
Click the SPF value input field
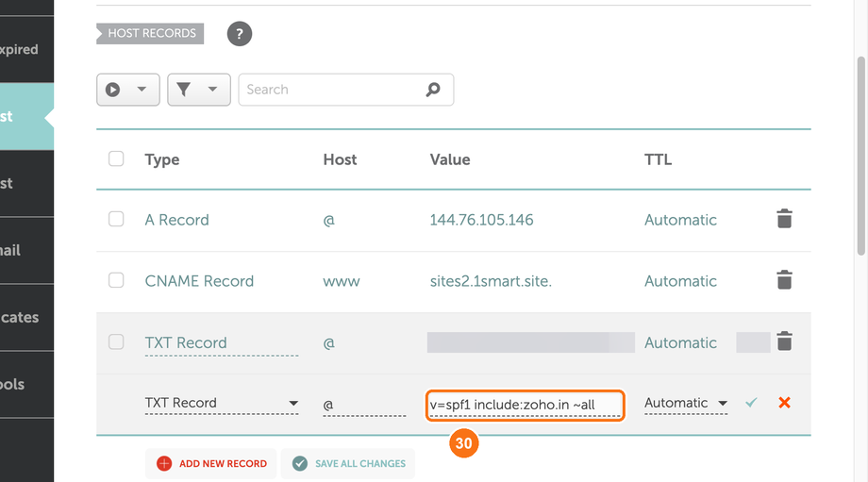525,405
